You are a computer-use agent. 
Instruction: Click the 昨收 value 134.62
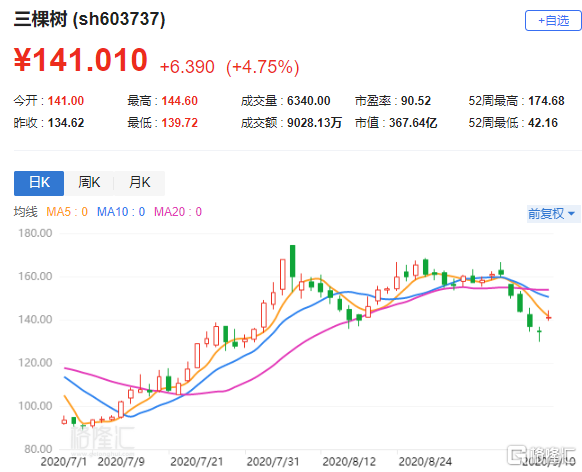point(66,123)
